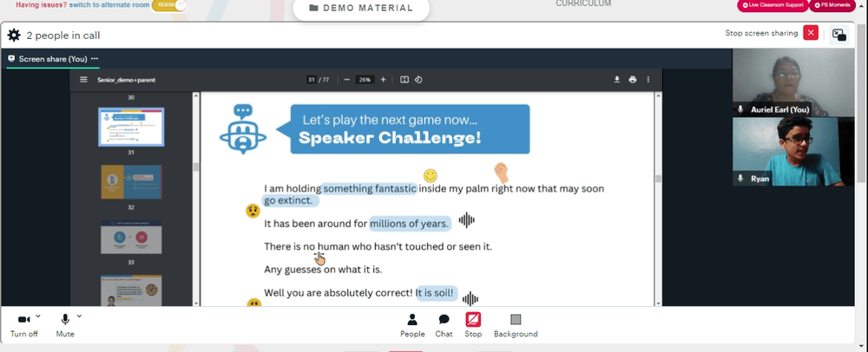Click the smiley emoji on slide
This screenshot has height=352, width=868.
pyautogui.click(x=431, y=176)
